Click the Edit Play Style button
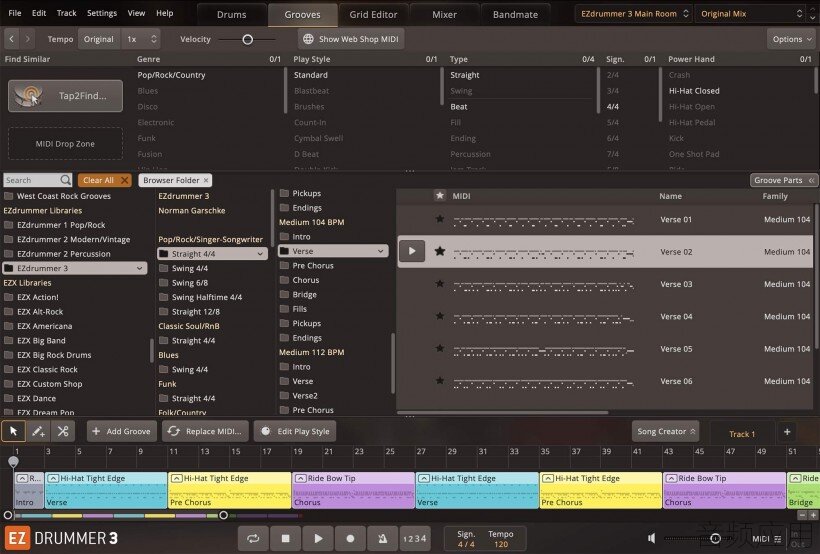Image resolution: width=820 pixels, height=554 pixels. (295, 432)
